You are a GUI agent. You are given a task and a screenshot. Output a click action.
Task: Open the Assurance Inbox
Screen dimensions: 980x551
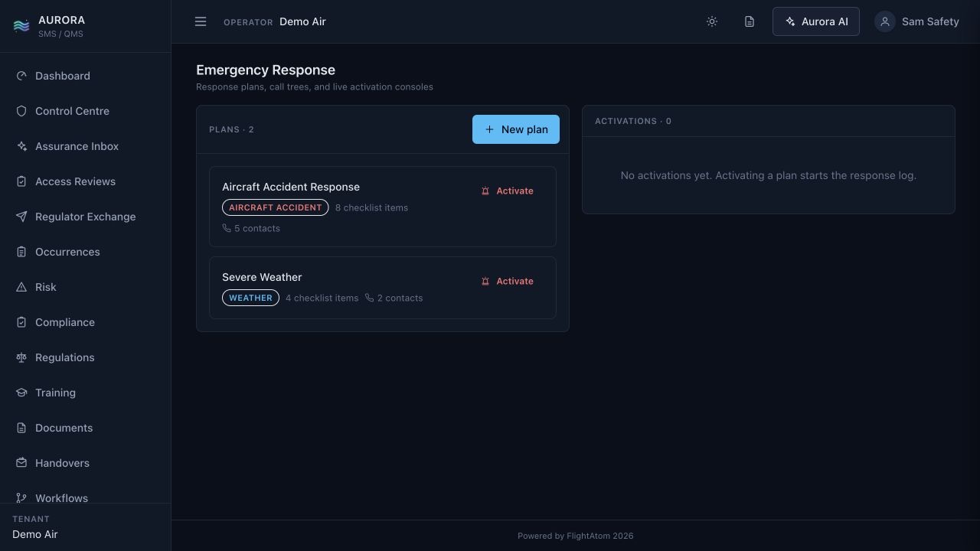tap(85, 146)
